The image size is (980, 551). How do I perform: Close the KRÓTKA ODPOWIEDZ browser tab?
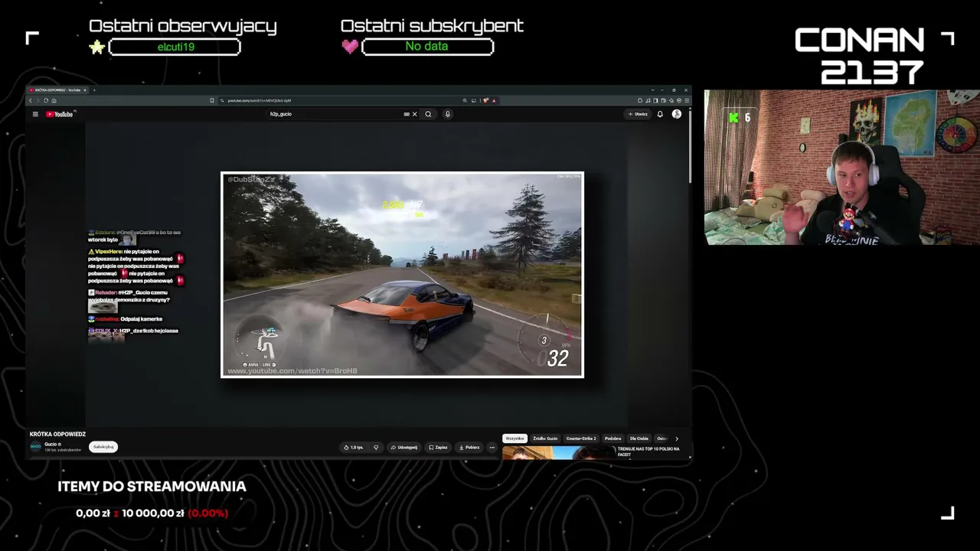pyautogui.click(x=85, y=90)
